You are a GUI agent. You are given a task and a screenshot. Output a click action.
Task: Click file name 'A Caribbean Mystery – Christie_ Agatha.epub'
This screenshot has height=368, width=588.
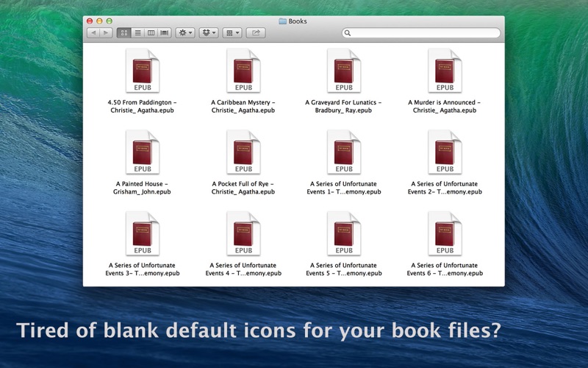(243, 106)
